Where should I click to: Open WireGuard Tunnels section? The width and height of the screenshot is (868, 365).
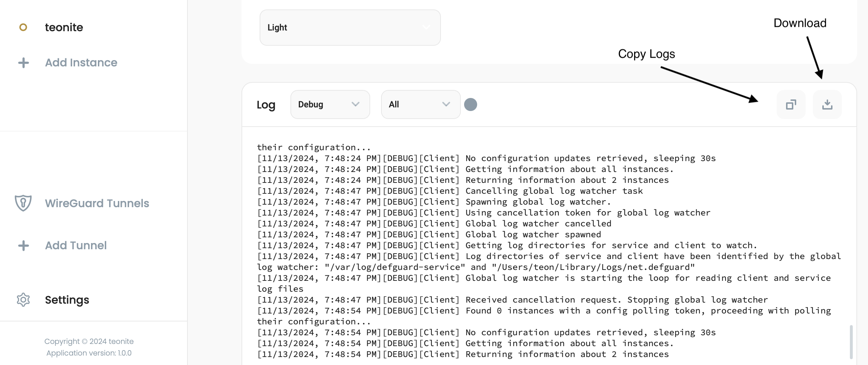[97, 203]
